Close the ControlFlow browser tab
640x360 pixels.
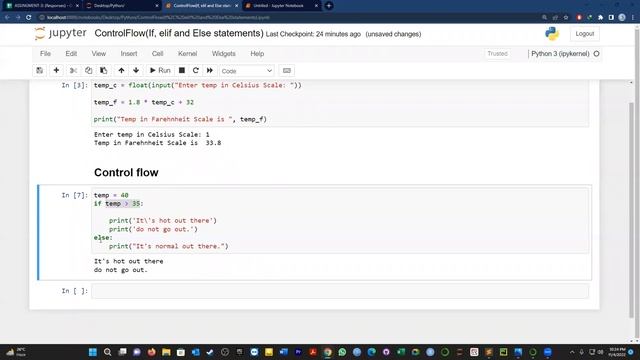pos(236,6)
